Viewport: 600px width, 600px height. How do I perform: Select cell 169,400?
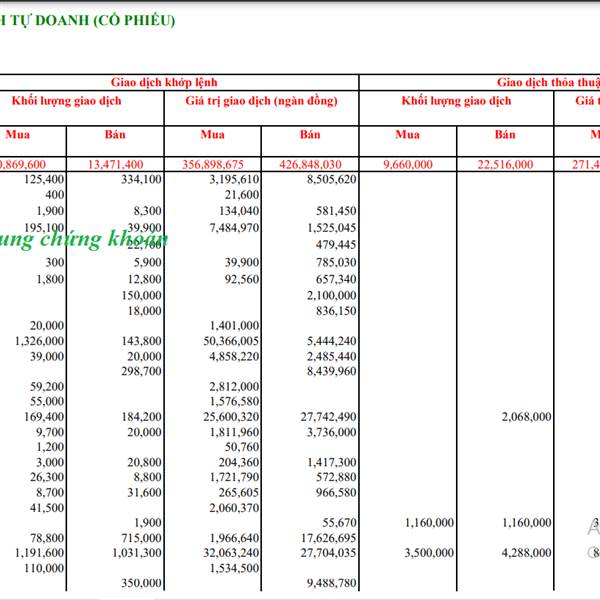[44, 417]
